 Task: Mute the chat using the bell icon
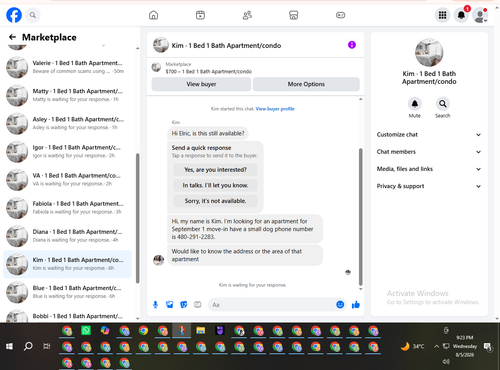pos(415,104)
